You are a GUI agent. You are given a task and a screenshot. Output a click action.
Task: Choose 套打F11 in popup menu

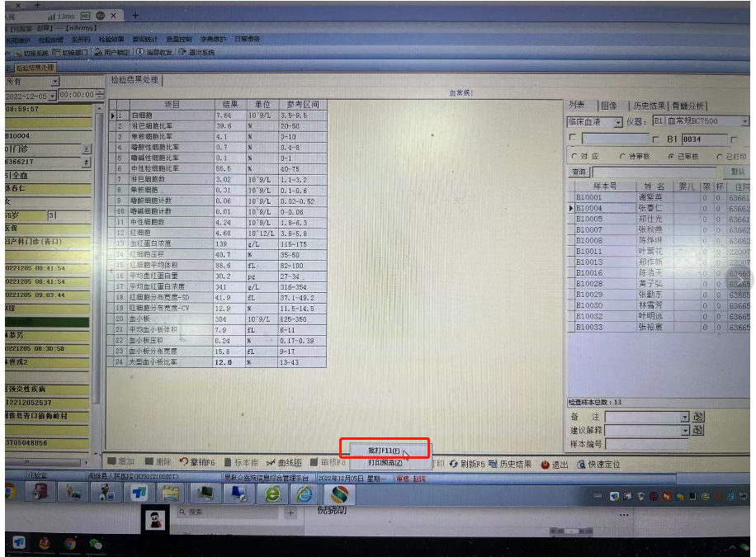(385, 451)
